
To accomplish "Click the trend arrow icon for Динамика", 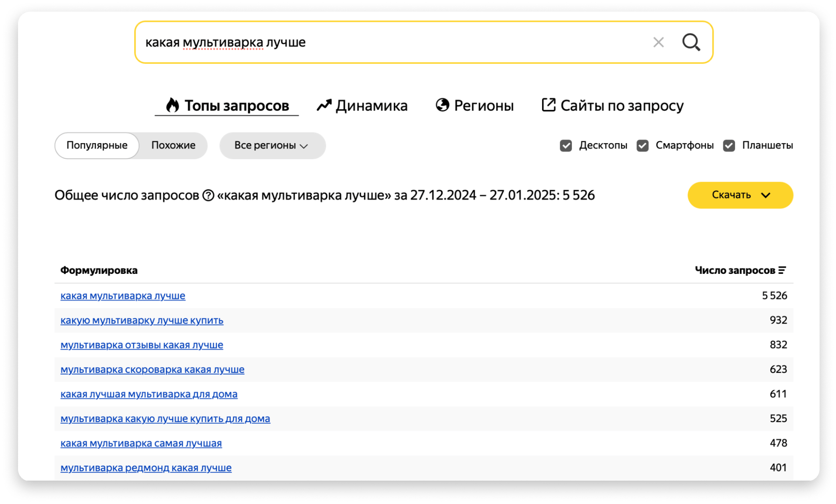I will 324,105.
